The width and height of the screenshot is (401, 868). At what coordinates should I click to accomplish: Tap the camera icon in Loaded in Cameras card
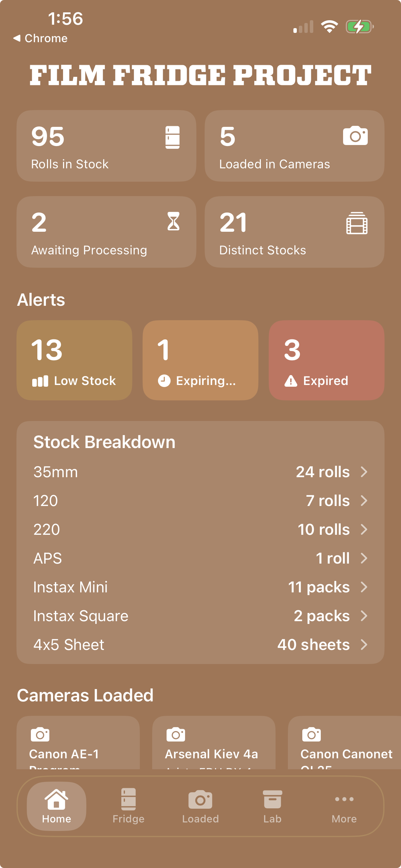point(355,136)
